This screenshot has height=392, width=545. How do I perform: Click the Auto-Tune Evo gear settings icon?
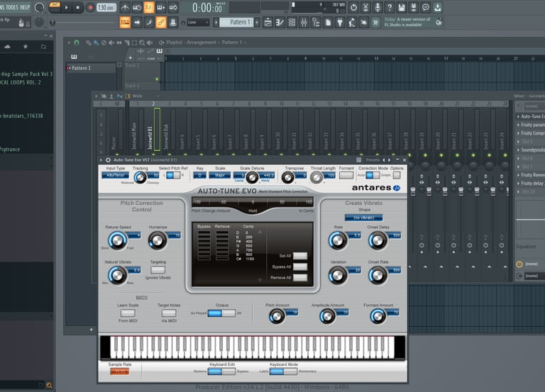(x=108, y=160)
